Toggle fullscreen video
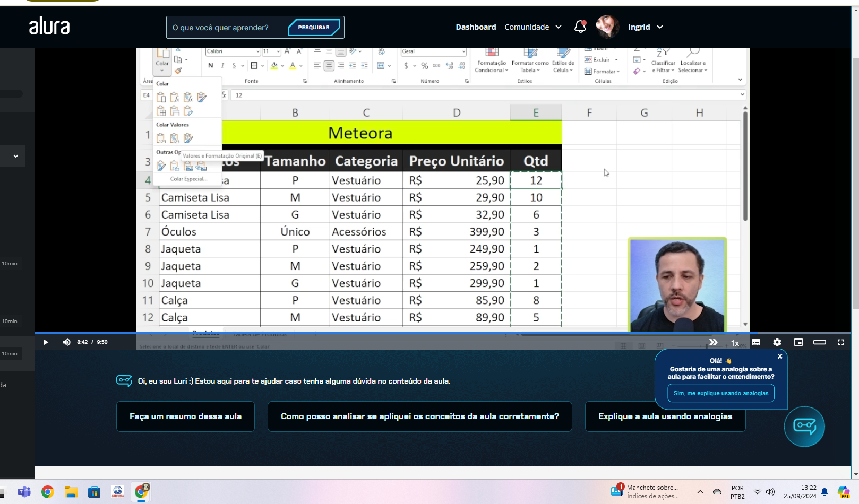This screenshot has height=504, width=859. (841, 342)
